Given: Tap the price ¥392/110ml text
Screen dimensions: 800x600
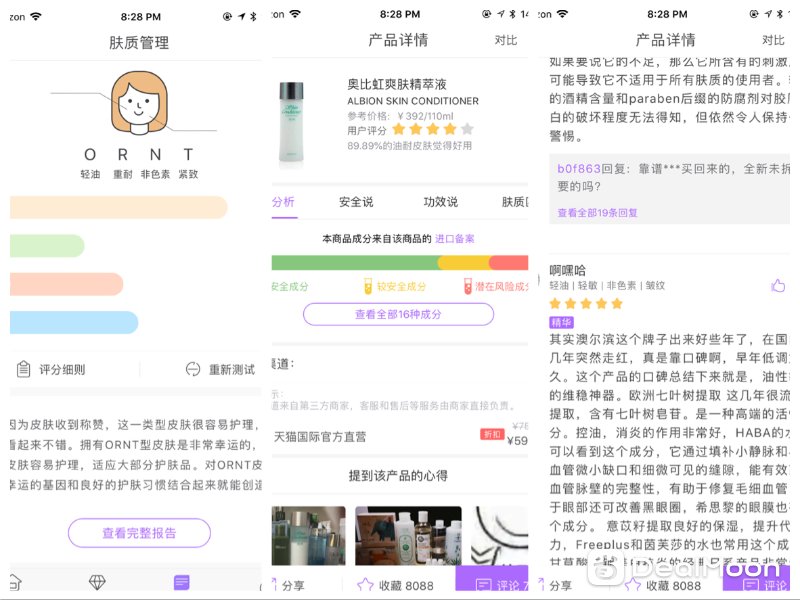Looking at the screenshot, I should 426,116.
